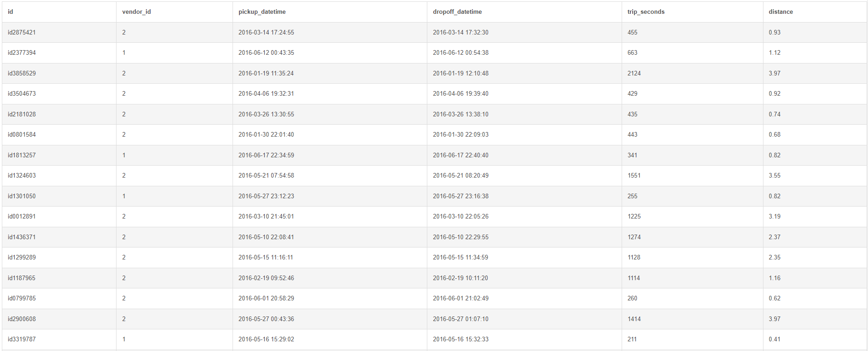This screenshot has width=868, height=351.
Task: Click dropoff time 2016-05-27 23:16:38
Action: point(460,196)
